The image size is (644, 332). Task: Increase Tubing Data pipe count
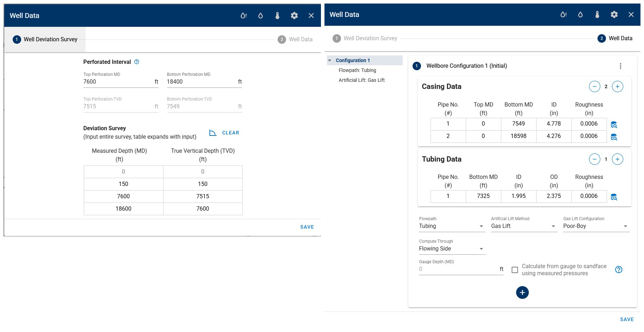[617, 159]
